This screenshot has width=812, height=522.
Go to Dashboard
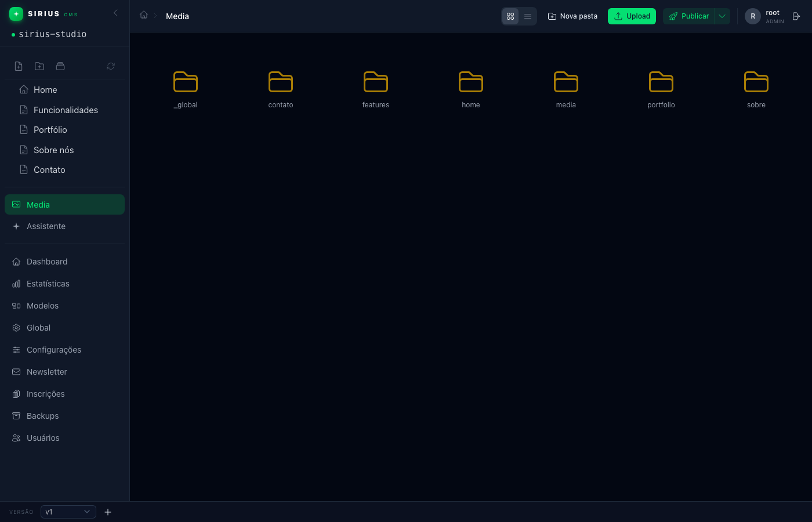(64, 262)
